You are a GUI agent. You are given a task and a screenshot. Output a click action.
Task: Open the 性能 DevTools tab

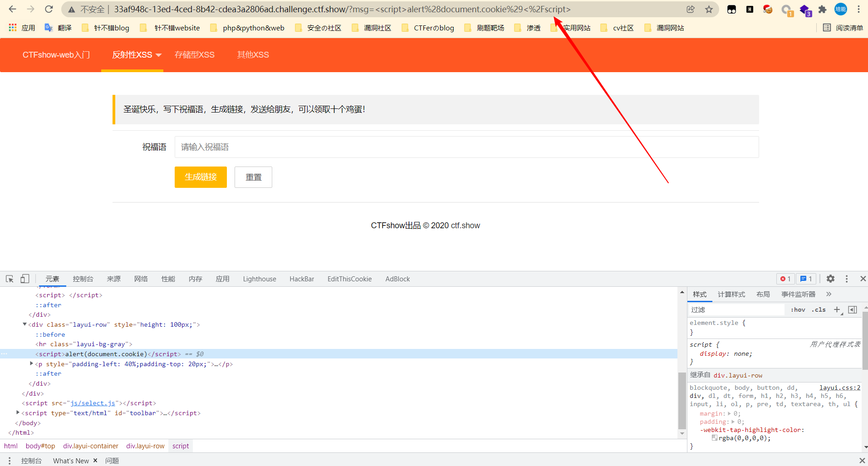pos(168,279)
